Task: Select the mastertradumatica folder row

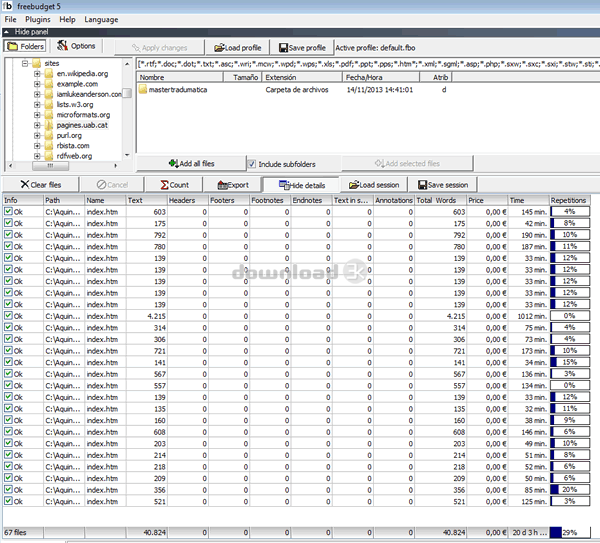Action: click(x=293, y=90)
